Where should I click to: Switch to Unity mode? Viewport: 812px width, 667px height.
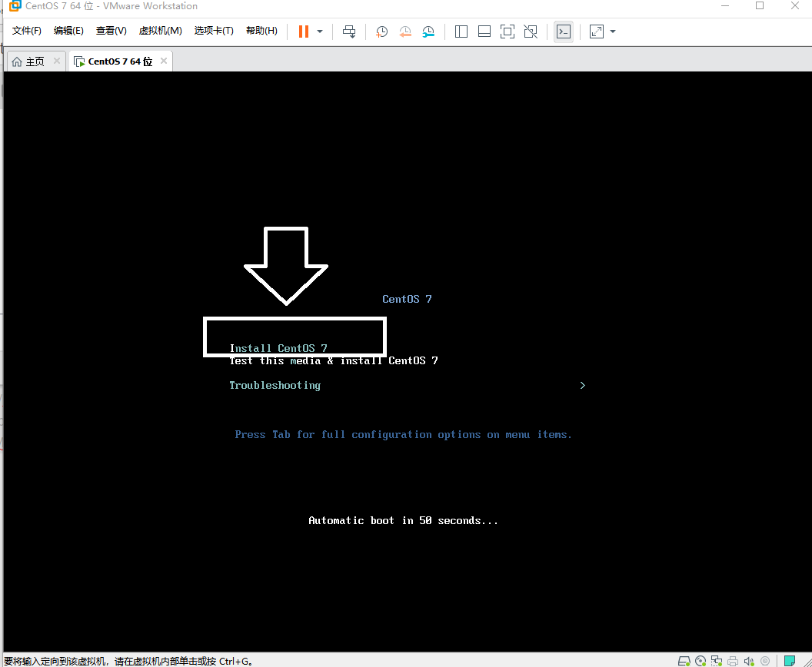coord(531,32)
